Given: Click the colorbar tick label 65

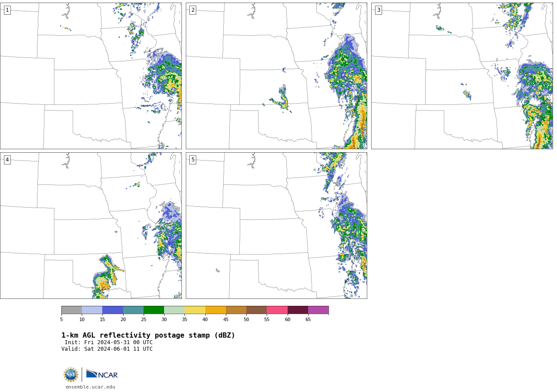Looking at the screenshot, I should [x=308, y=320].
